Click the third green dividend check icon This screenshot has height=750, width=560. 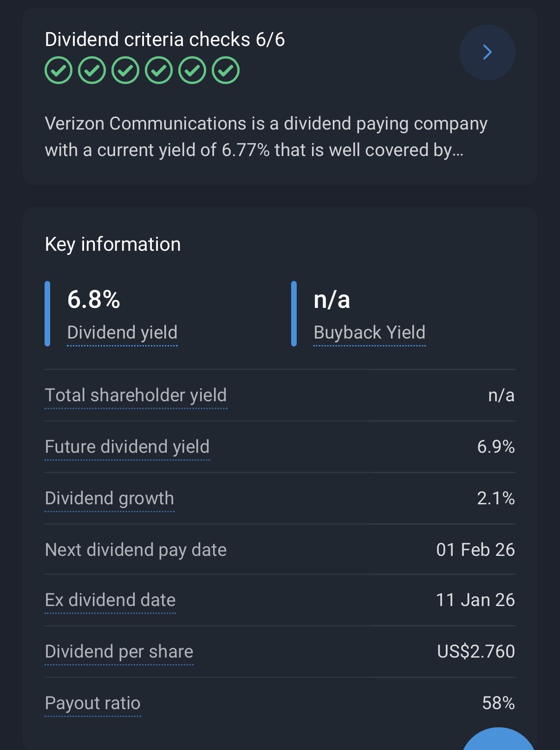point(125,71)
